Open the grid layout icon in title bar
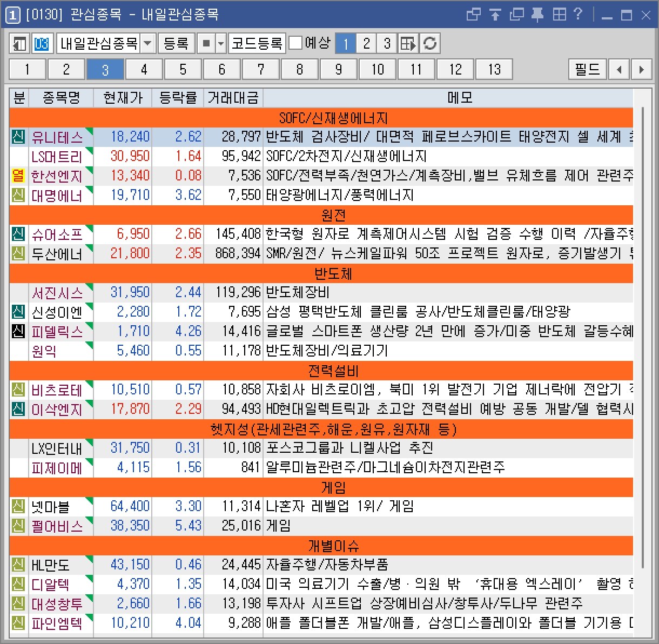The image size is (659, 644). [559, 15]
